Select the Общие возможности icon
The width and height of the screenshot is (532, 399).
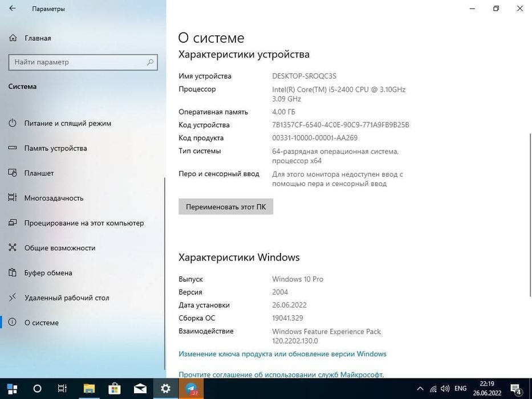(x=13, y=248)
